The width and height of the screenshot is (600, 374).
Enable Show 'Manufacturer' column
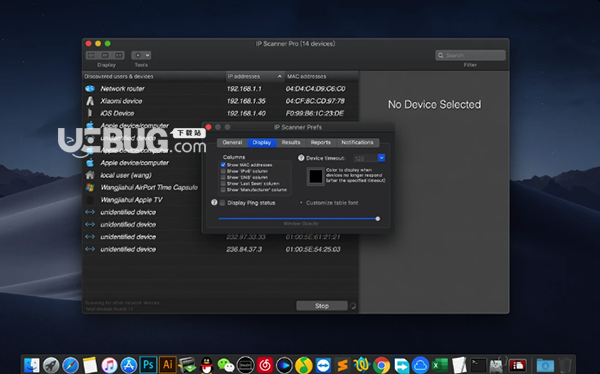[x=223, y=189]
